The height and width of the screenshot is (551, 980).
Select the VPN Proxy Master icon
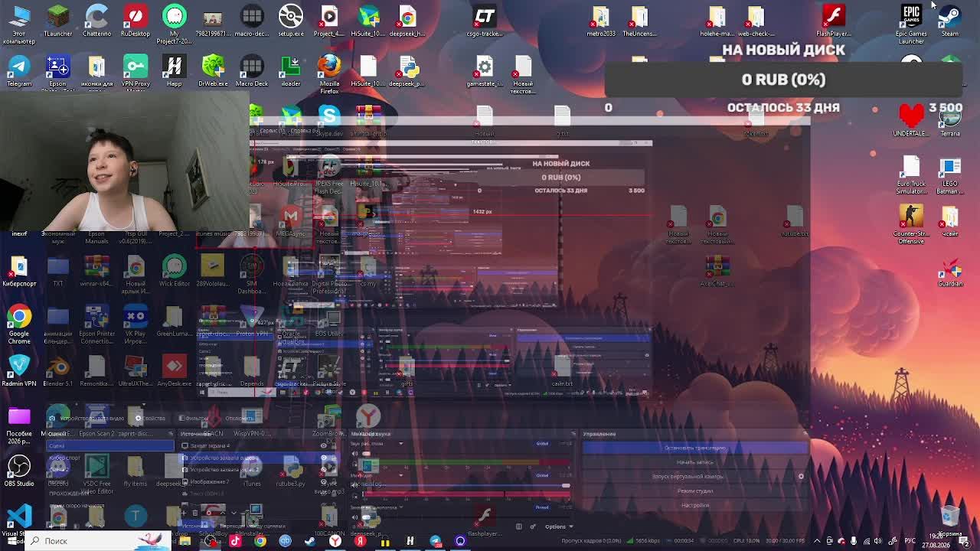(136, 73)
